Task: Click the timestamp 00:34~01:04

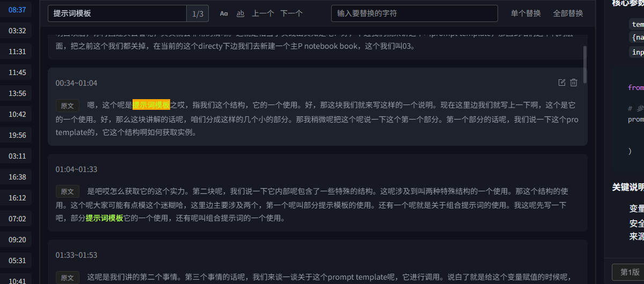Action: point(76,83)
